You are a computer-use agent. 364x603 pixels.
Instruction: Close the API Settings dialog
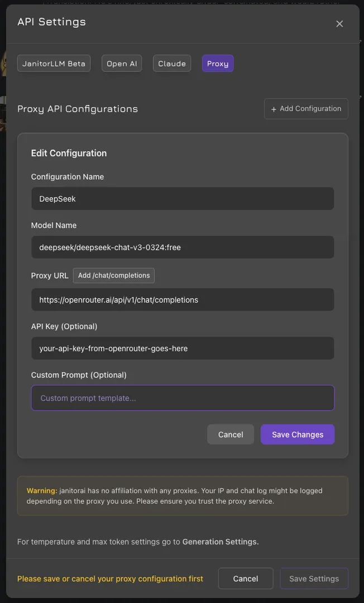(339, 24)
